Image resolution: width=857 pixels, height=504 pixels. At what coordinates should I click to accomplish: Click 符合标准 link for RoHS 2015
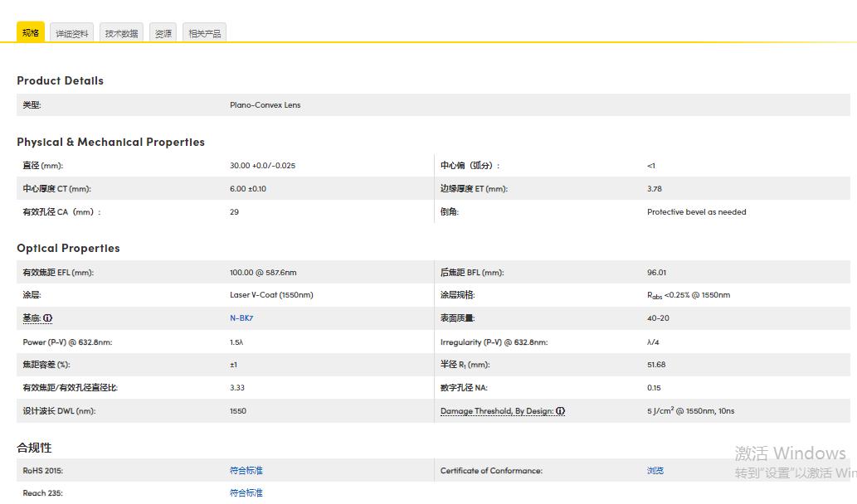(246, 471)
